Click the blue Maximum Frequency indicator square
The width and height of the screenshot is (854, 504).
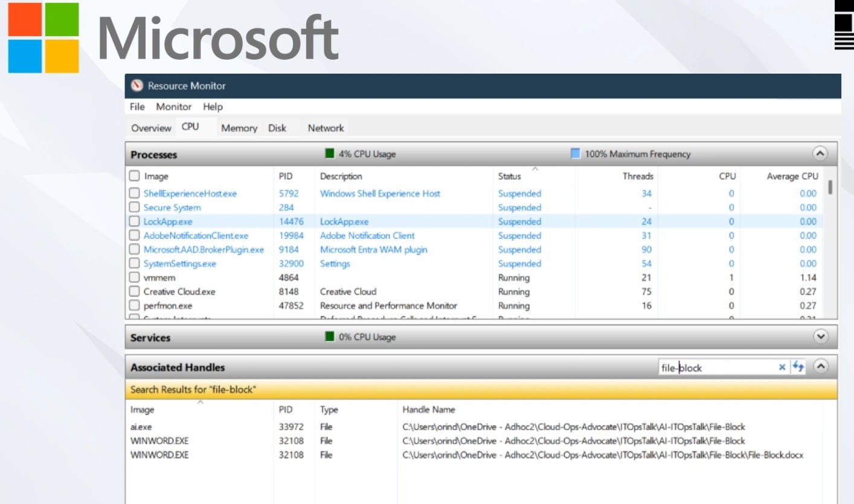point(576,154)
